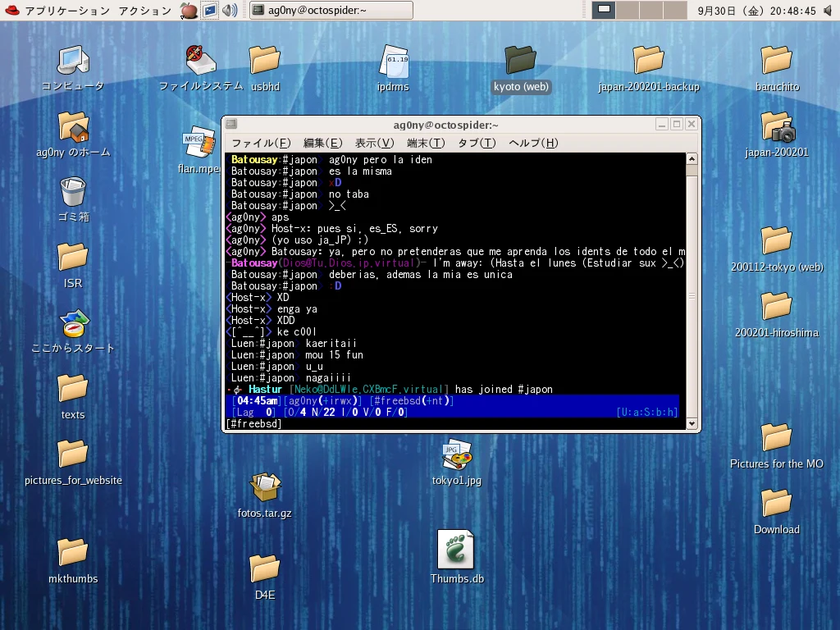This screenshot has width=840, height=630.
Task: Open the タブ(T) menu in terminal
Action: pyautogui.click(x=476, y=143)
